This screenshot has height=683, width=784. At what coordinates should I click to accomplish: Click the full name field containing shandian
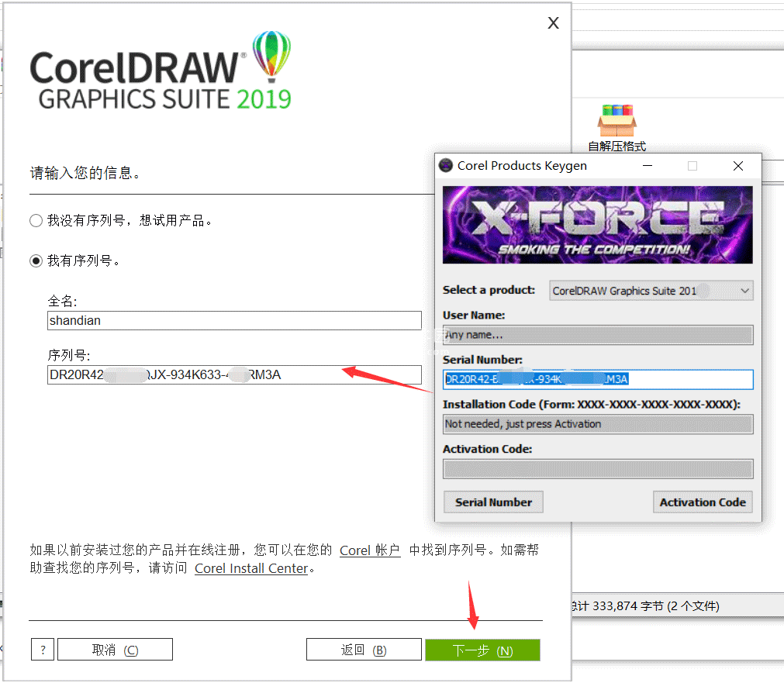pos(234,320)
